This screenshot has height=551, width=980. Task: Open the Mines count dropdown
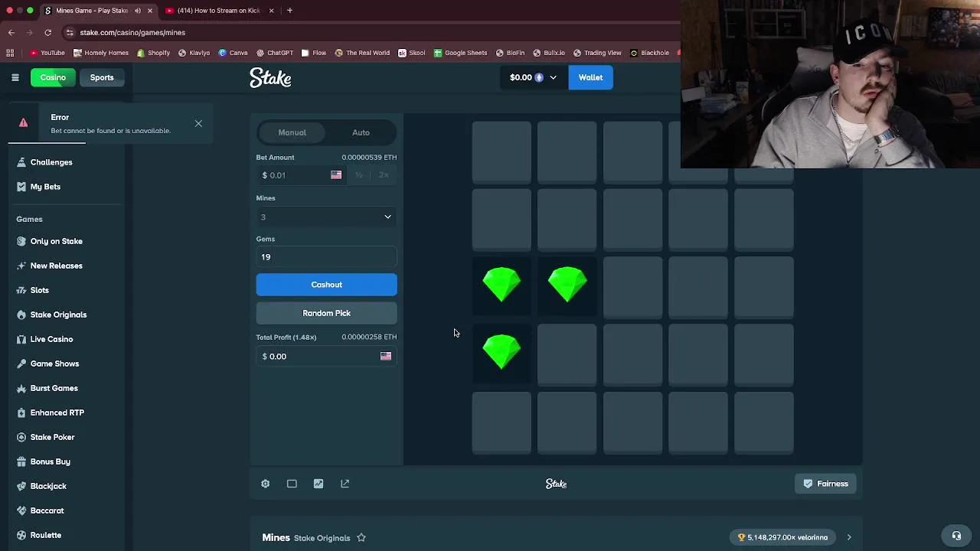pos(326,217)
